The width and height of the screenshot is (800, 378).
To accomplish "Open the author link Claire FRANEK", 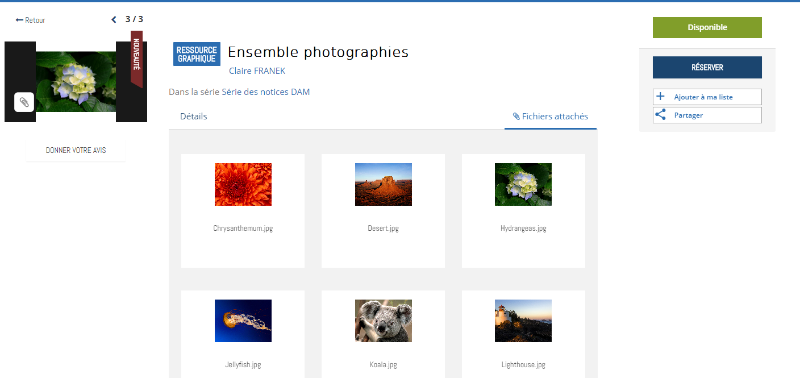I will tap(257, 71).
